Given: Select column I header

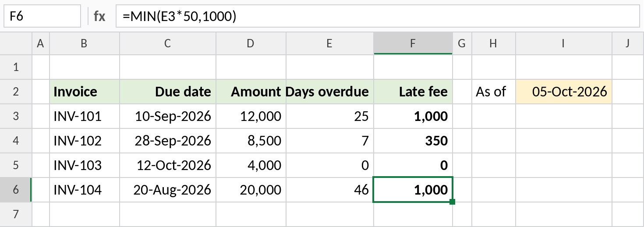Looking at the screenshot, I should click(x=564, y=43).
